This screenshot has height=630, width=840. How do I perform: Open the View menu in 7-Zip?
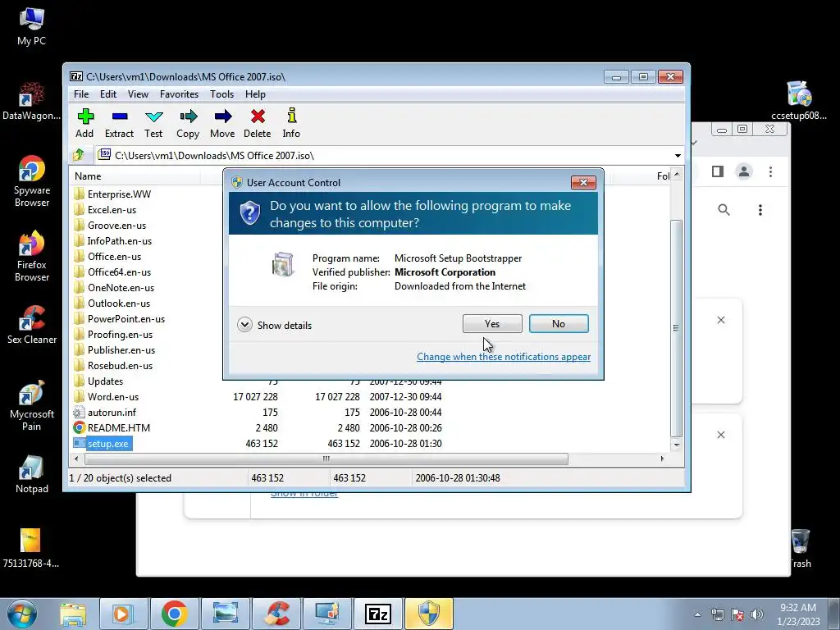coord(138,94)
